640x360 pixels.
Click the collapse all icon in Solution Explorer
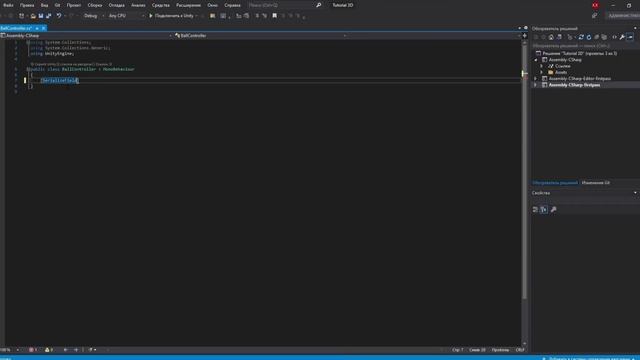pos(596,37)
